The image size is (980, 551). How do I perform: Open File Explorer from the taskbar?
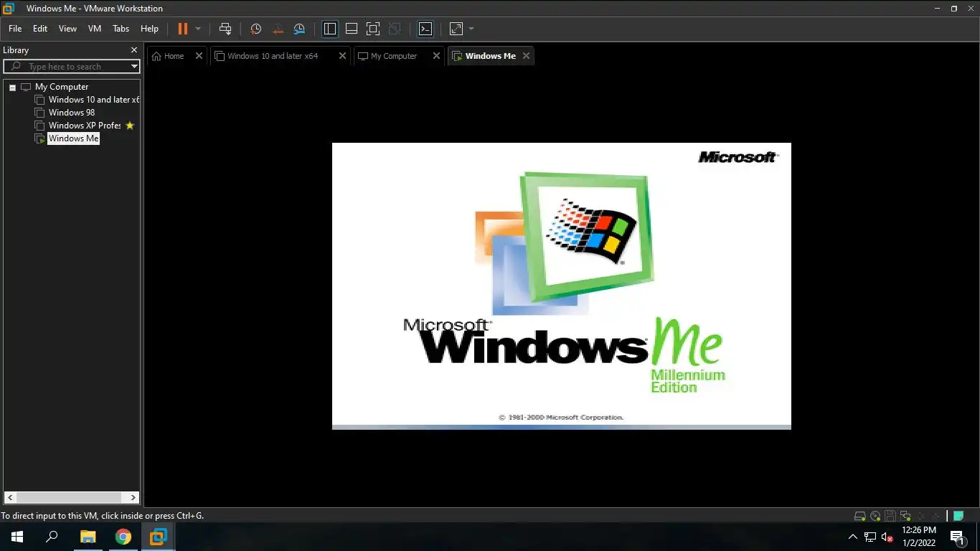click(x=88, y=537)
